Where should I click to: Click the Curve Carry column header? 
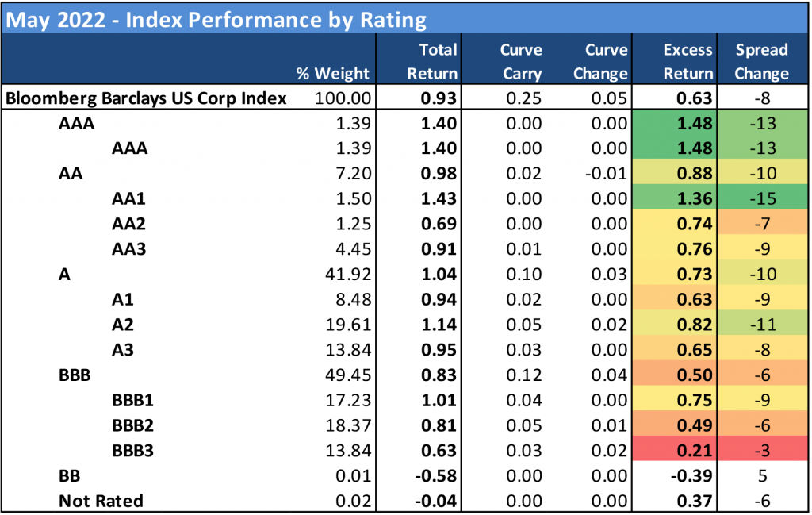tap(521, 62)
